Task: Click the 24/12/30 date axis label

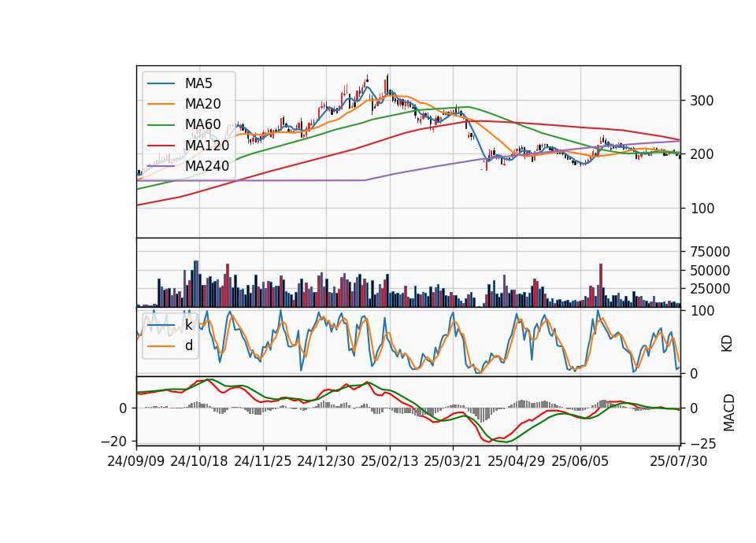Action: coord(326,461)
